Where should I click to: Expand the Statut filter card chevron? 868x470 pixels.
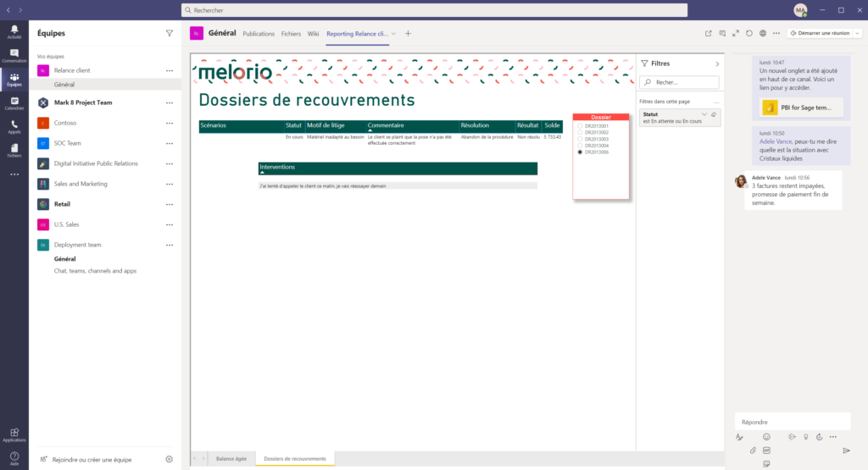(x=704, y=114)
